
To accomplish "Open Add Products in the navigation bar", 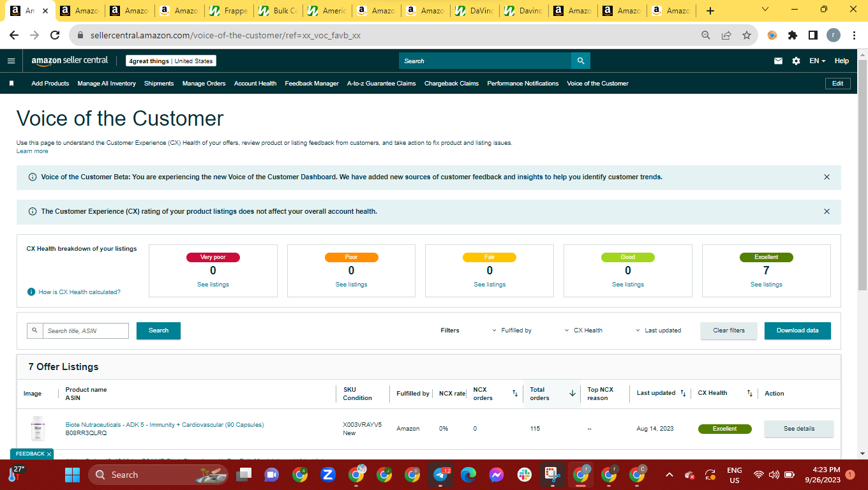I will pos(50,84).
